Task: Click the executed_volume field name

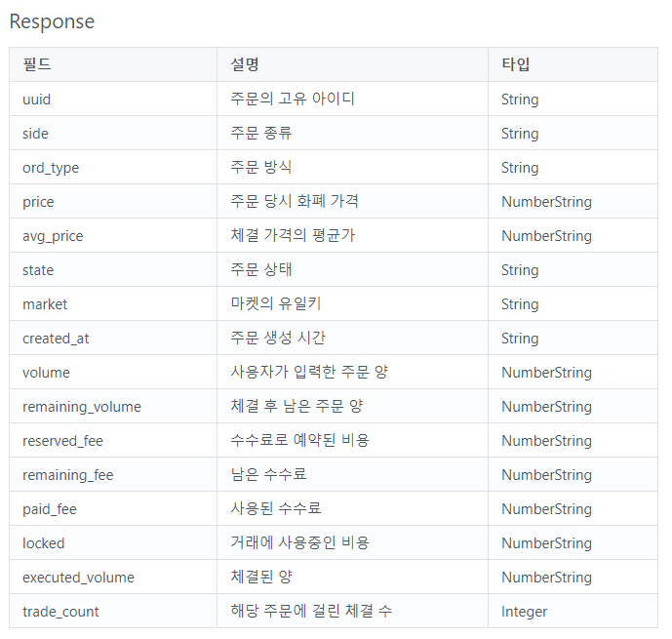Action: tap(78, 578)
